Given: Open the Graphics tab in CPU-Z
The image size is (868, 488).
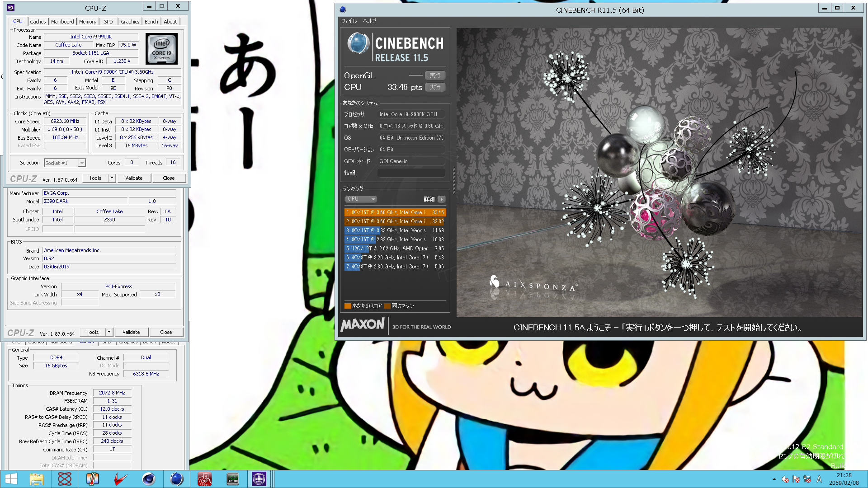Looking at the screenshot, I should pos(130,22).
